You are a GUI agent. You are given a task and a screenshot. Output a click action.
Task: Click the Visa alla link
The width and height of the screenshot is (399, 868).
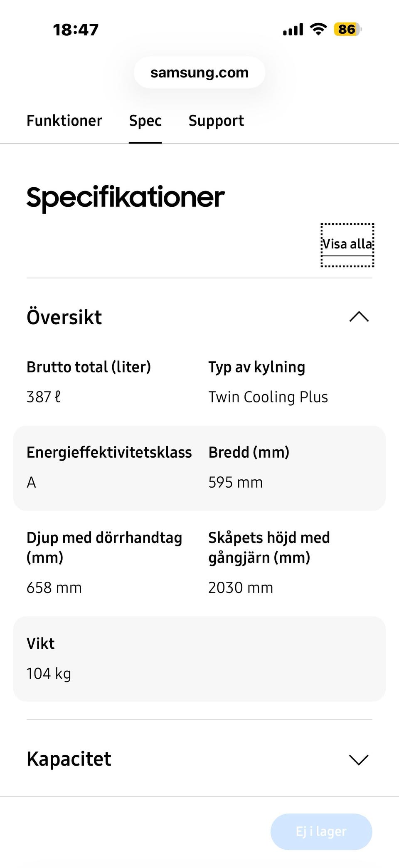pos(347,244)
